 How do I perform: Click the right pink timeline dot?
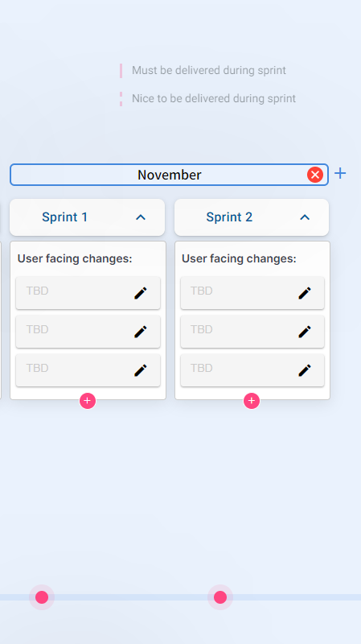[x=220, y=597]
